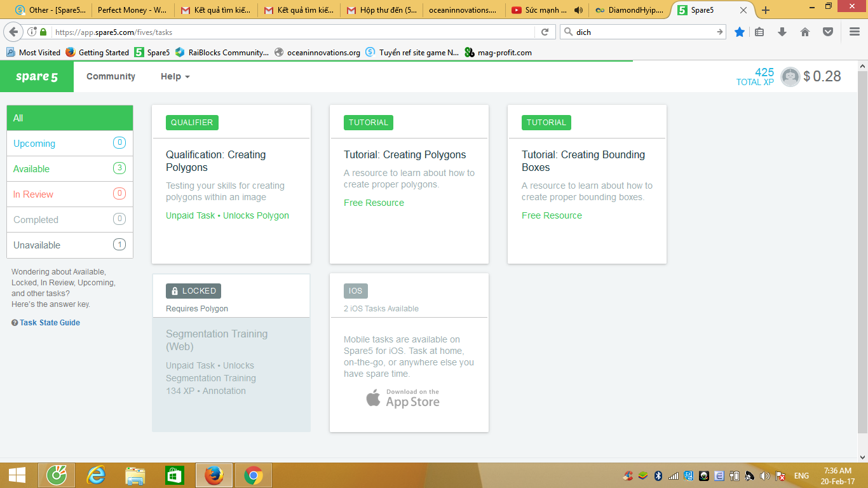Switch to Chrome on the taskbar

(254, 475)
